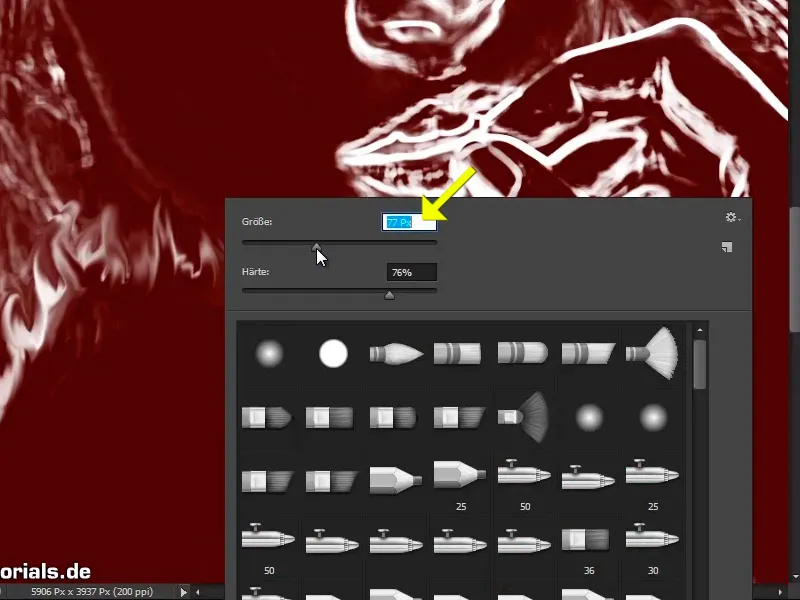
Task: Click the brush list scrollbar thumb
Action: pos(700,364)
